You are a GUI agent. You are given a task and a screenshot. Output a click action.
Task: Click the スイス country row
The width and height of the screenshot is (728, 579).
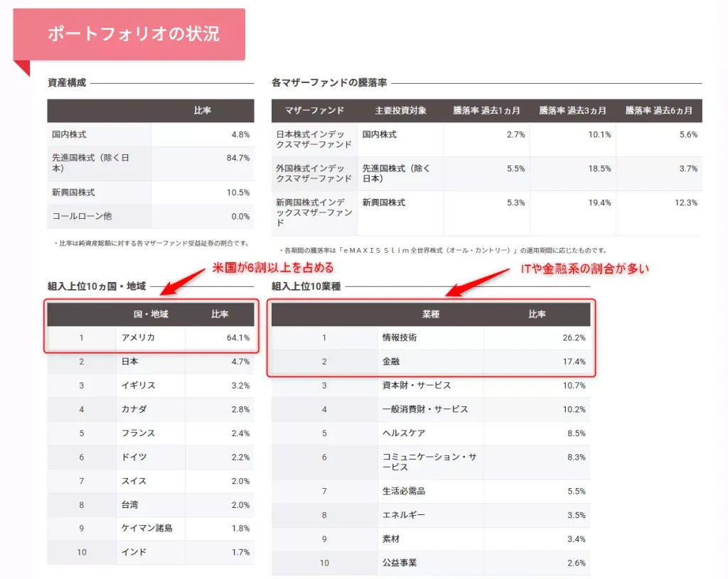coord(151,481)
